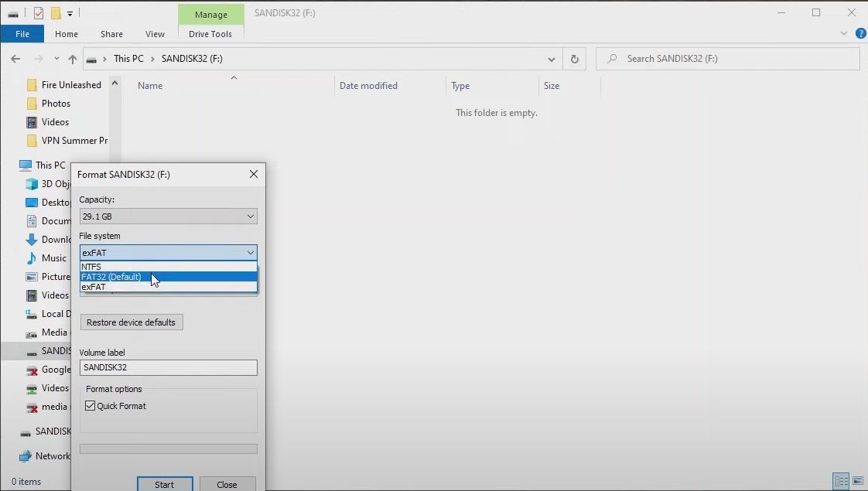
Task: Switch to Large thumbnails view in status bar
Action: pos(857,482)
